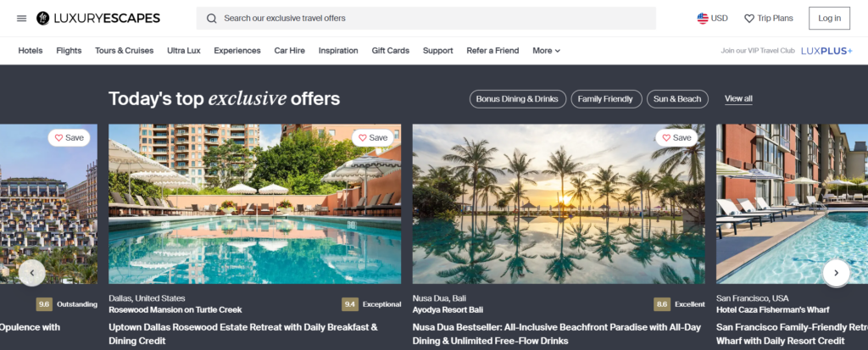868x350 pixels.
Task: Follow the View all link
Action: click(x=738, y=98)
